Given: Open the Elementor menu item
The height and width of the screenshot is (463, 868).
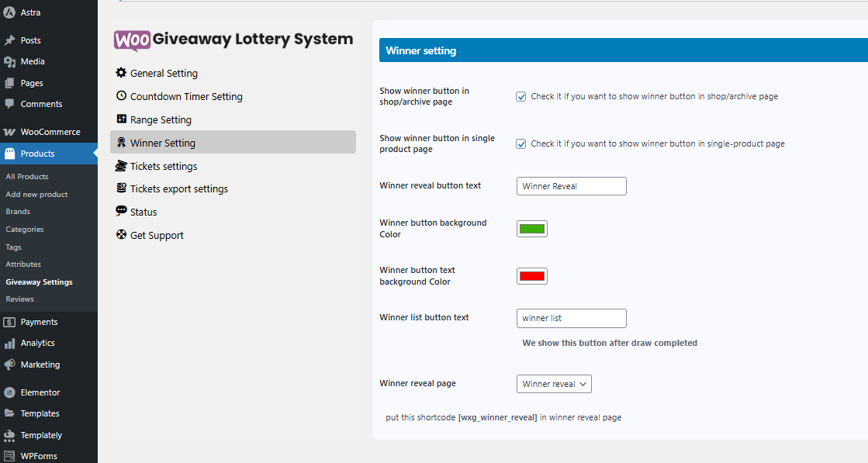Looking at the screenshot, I should (x=40, y=392).
